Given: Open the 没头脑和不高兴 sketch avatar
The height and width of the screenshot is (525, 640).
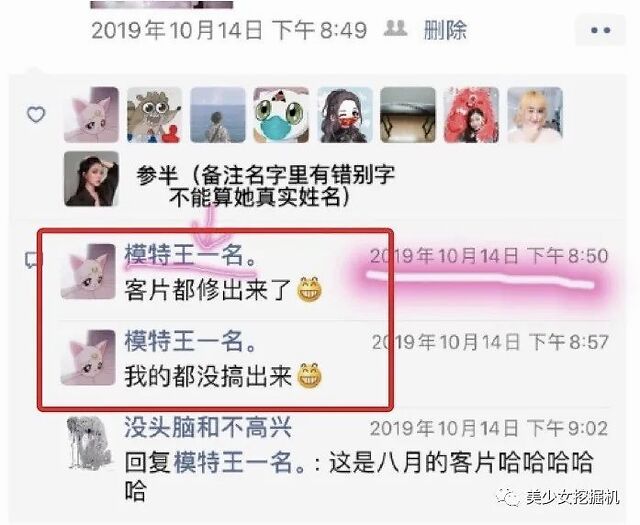Looking at the screenshot, I should 89,443.
